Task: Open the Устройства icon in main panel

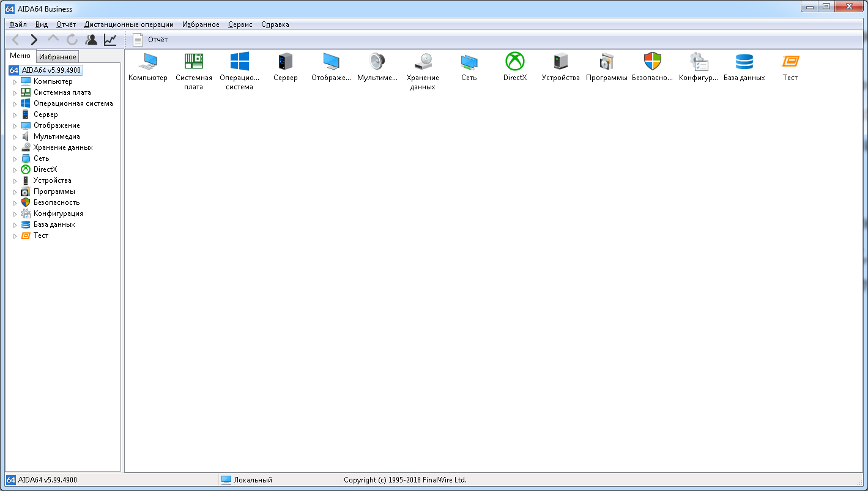Action: tap(561, 62)
